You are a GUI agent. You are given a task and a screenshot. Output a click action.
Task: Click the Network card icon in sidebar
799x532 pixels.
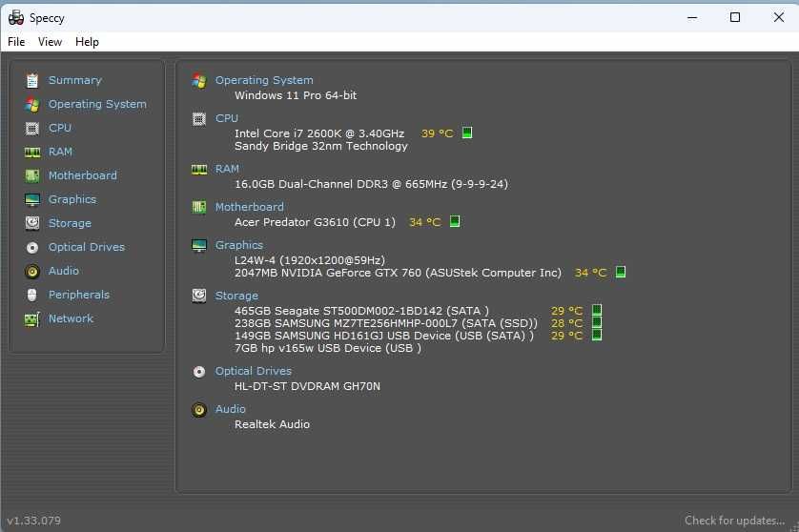[x=32, y=319]
